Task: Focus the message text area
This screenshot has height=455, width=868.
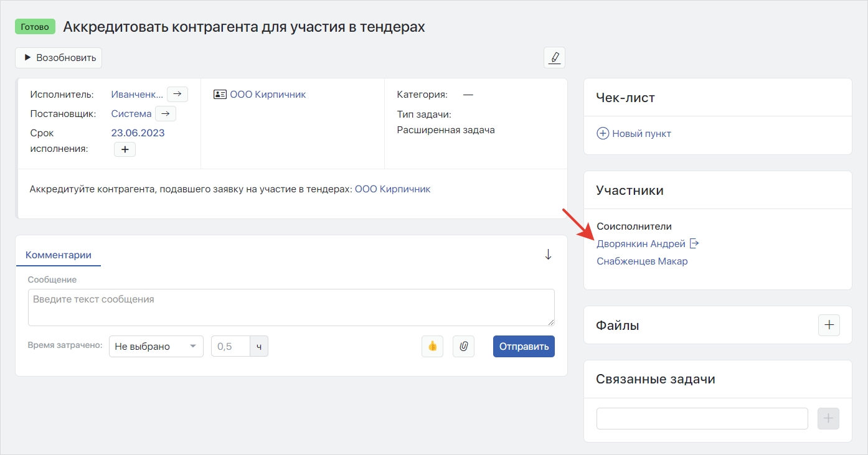Action: (291, 307)
